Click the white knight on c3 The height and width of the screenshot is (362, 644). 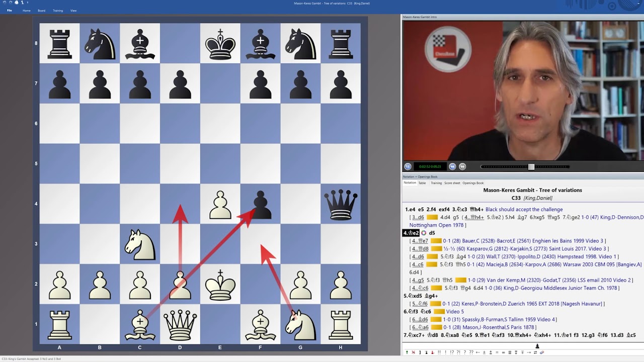pos(140,244)
